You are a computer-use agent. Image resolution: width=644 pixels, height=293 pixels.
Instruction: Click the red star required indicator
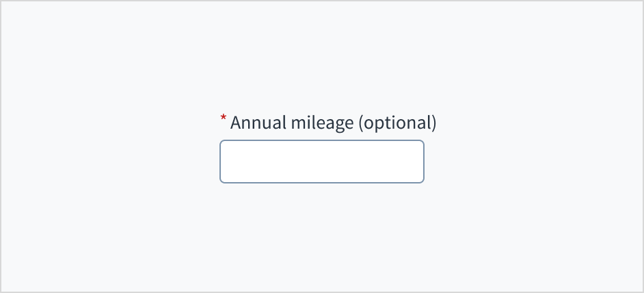pyautogui.click(x=223, y=119)
